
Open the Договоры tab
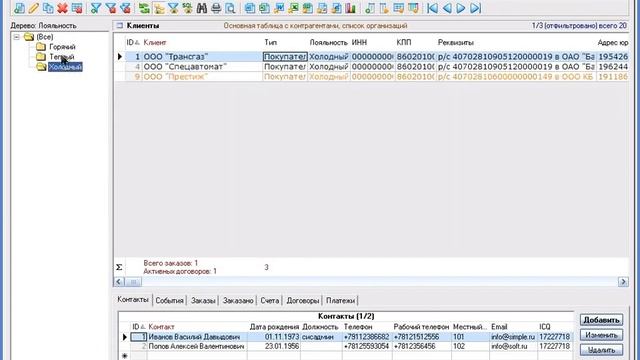point(302,300)
